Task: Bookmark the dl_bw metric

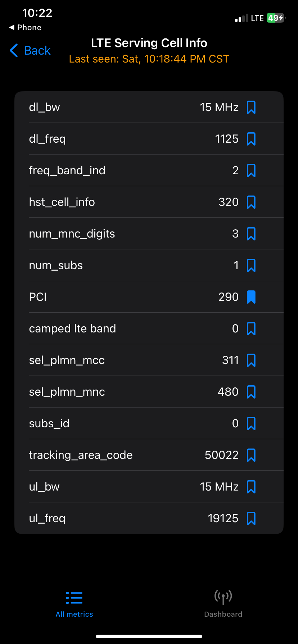Action: pos(251,107)
